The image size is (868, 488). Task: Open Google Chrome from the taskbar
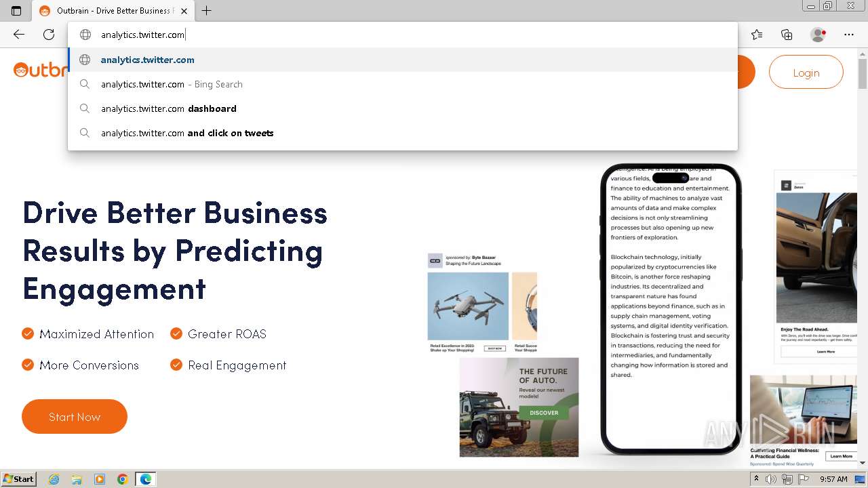tap(123, 479)
